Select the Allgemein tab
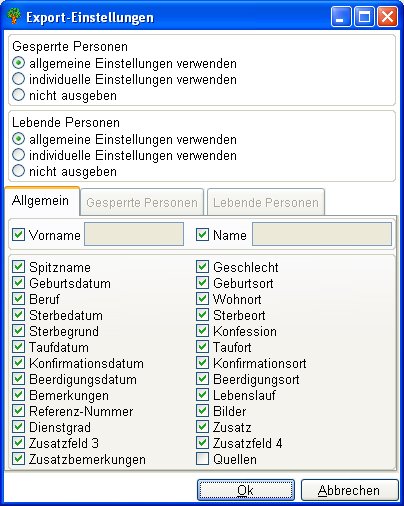 41,201
